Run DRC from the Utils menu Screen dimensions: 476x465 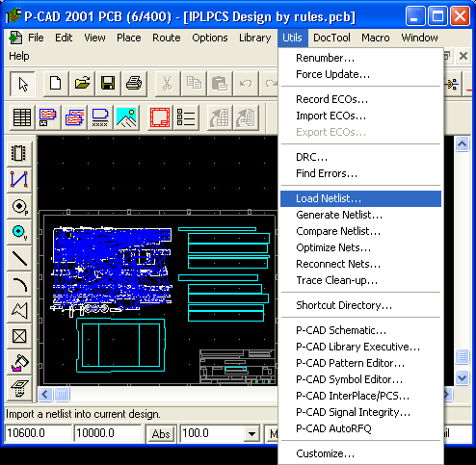pyautogui.click(x=360, y=157)
